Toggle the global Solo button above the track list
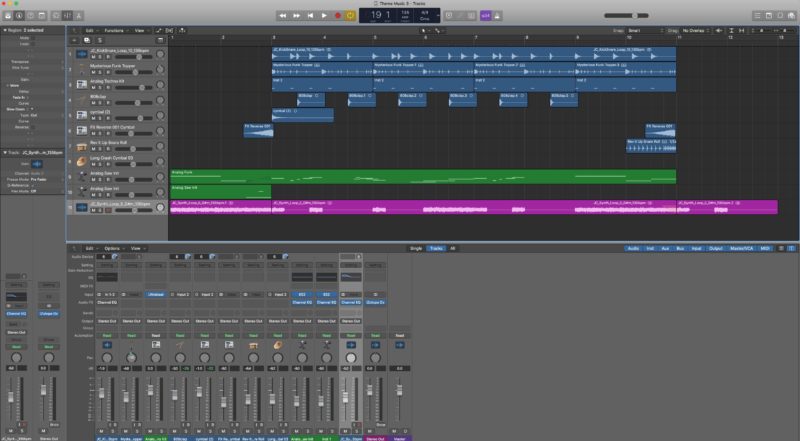 (x=99, y=40)
